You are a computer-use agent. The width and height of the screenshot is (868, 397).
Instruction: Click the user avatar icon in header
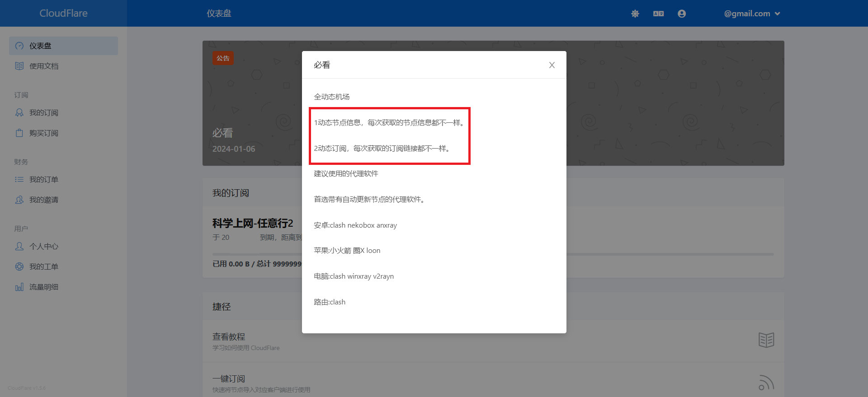tap(682, 14)
